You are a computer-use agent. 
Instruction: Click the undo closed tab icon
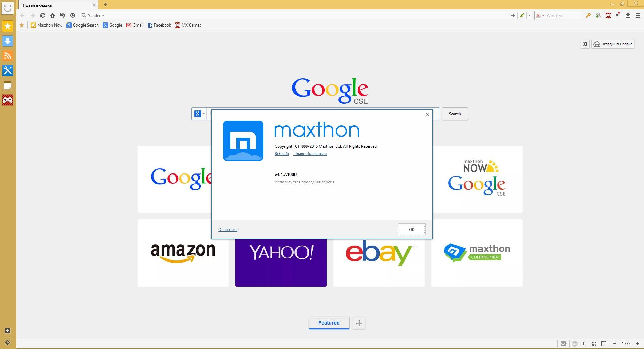62,15
